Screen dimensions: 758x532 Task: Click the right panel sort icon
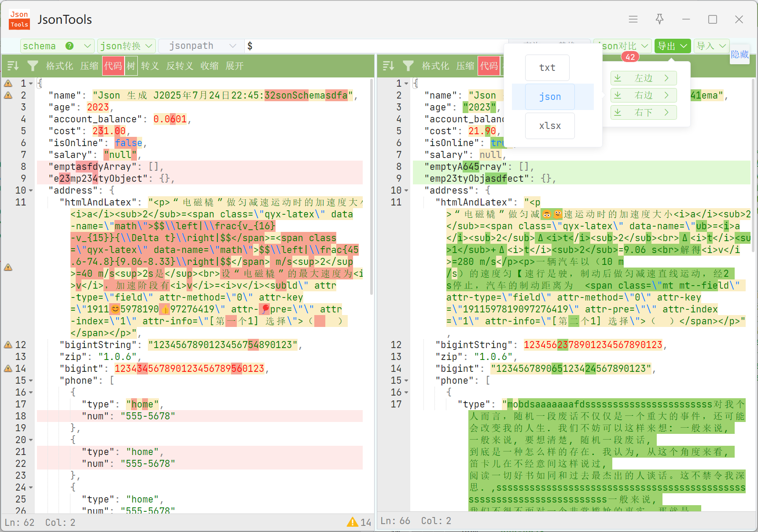388,66
